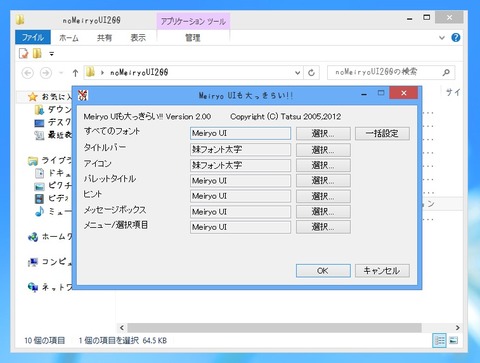Viewport: 480px width, 363px height.
Task: Click the キャンセル button
Action: (x=382, y=271)
